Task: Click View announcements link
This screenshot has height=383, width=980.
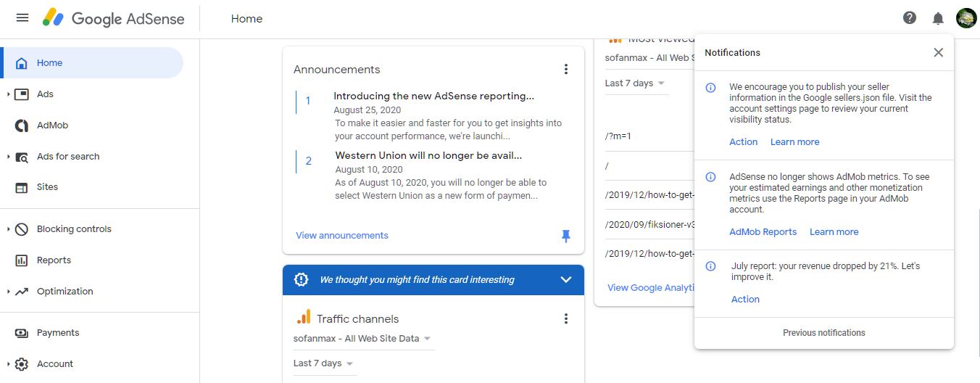Action: click(342, 236)
